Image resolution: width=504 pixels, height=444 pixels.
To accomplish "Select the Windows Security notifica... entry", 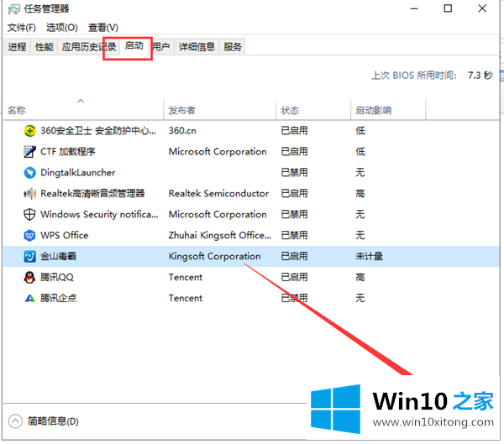I will point(99,214).
